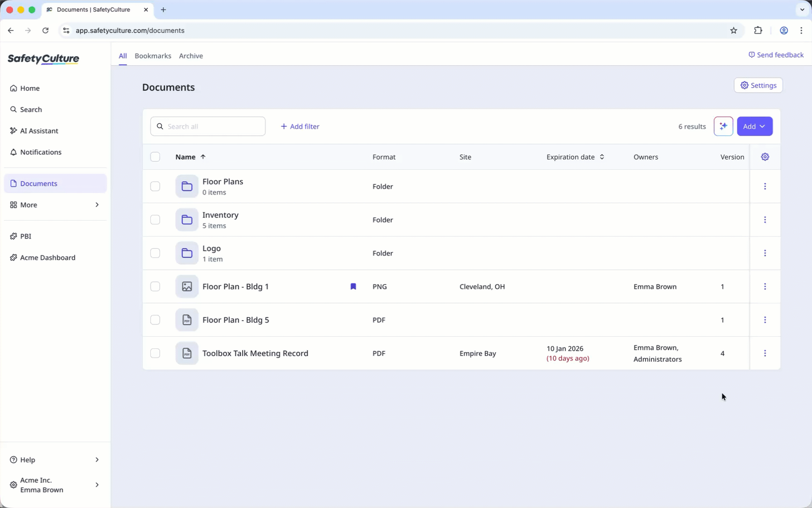Bookmark this page with the star icon
812x508 pixels.
tap(734, 30)
